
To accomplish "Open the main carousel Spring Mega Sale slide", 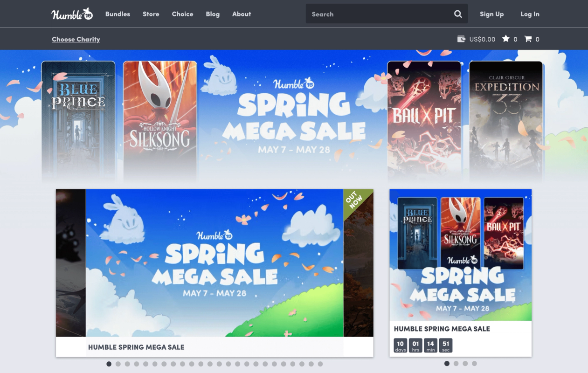I will coord(214,263).
